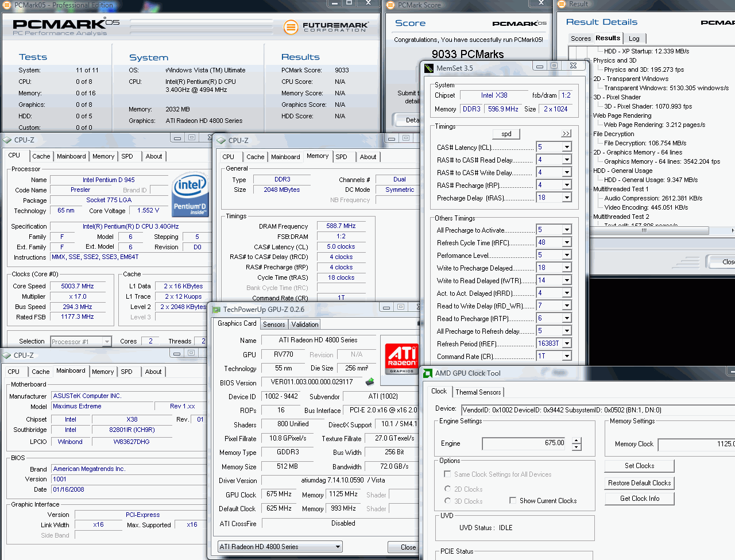Click the spd button in MemSet
This screenshot has height=560, width=735.
point(506,134)
